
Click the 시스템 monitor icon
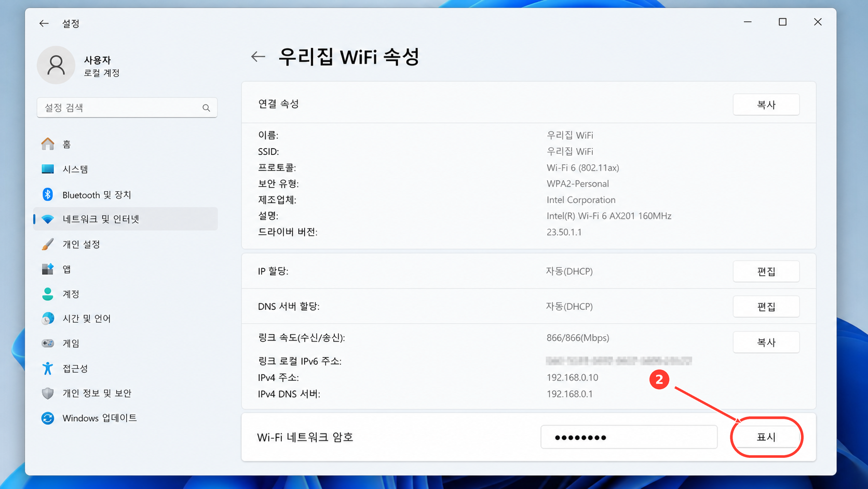tap(48, 169)
